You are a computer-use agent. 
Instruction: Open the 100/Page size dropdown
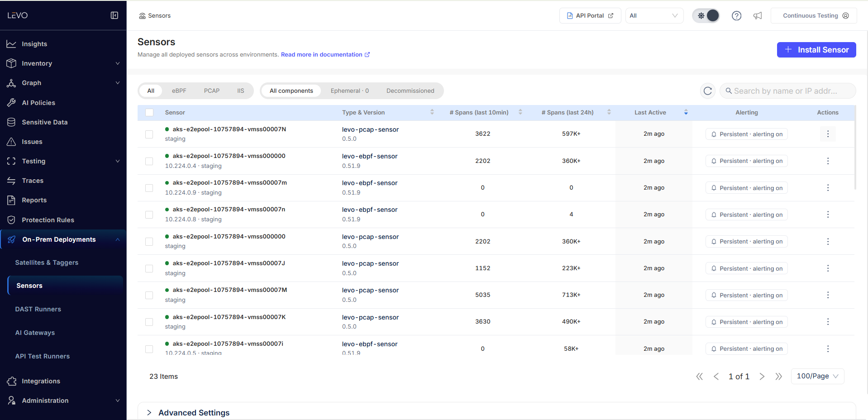tap(817, 376)
